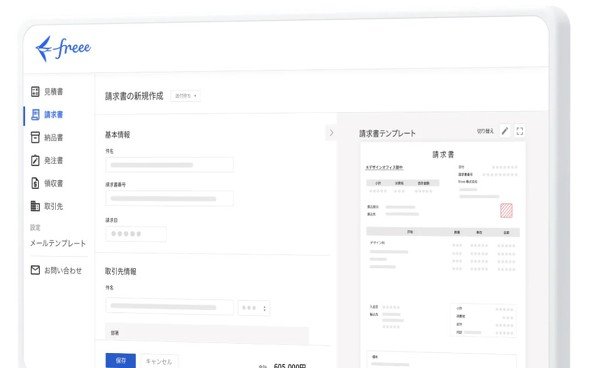Click the お問い合わせ mail icon
Image resolution: width=590 pixels, height=368 pixels.
click(x=35, y=270)
